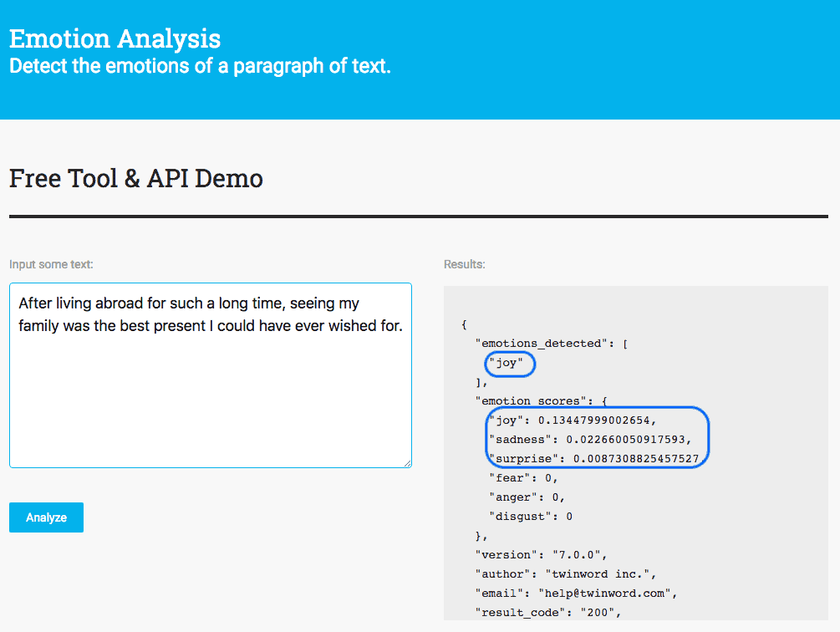Click the "anger": 0 entry
Image resolution: width=840 pixels, height=632 pixels.
525,497
